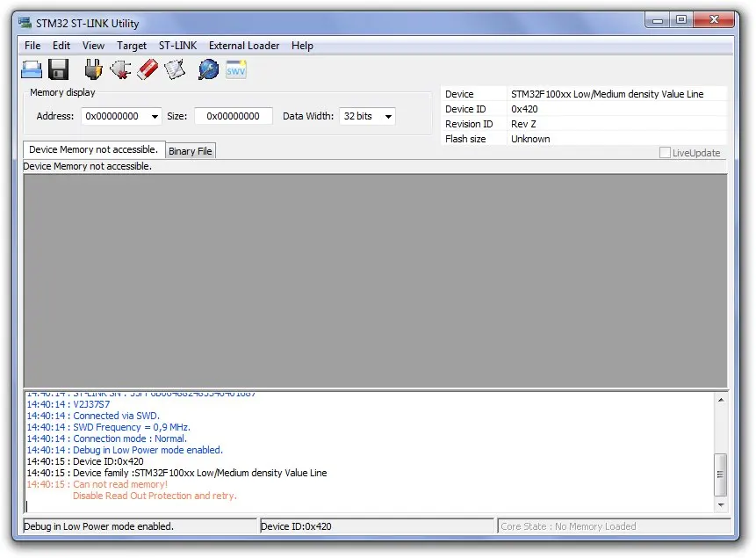Click 'Disable Read Out Protection and retry.' line
Screen dimensions: 756x558
pos(155,496)
